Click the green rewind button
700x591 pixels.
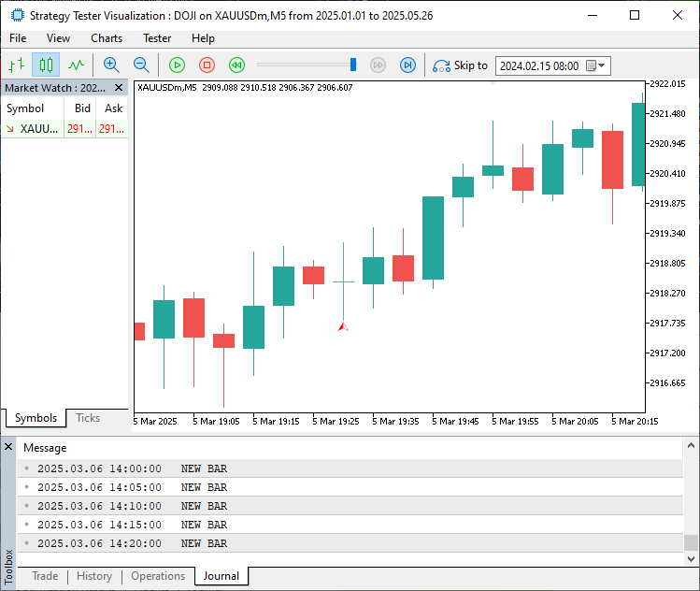[x=236, y=65]
